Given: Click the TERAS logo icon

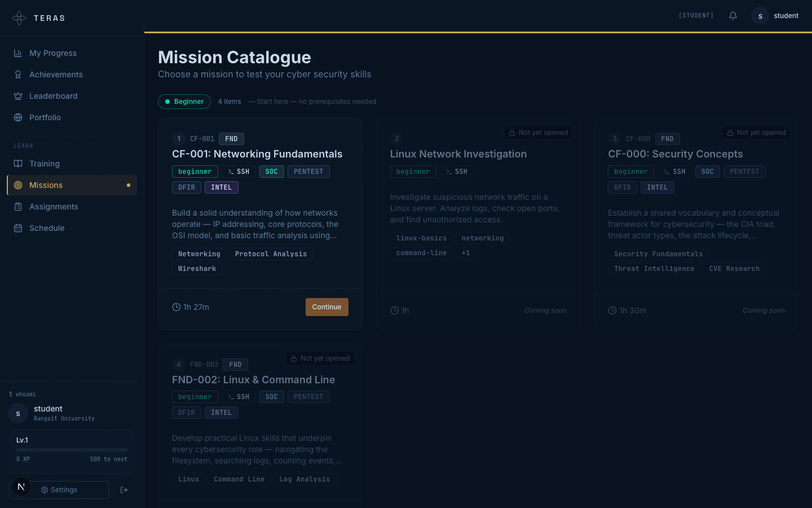Looking at the screenshot, I should 19,18.
